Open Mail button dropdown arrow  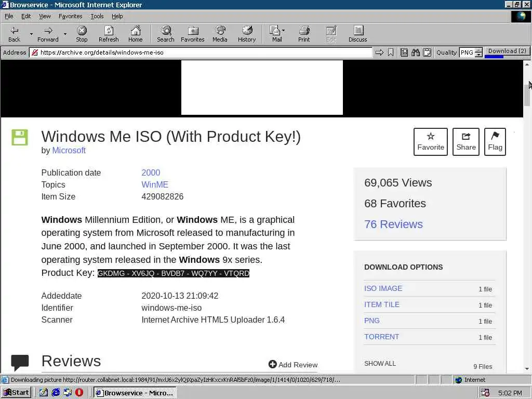(283, 31)
